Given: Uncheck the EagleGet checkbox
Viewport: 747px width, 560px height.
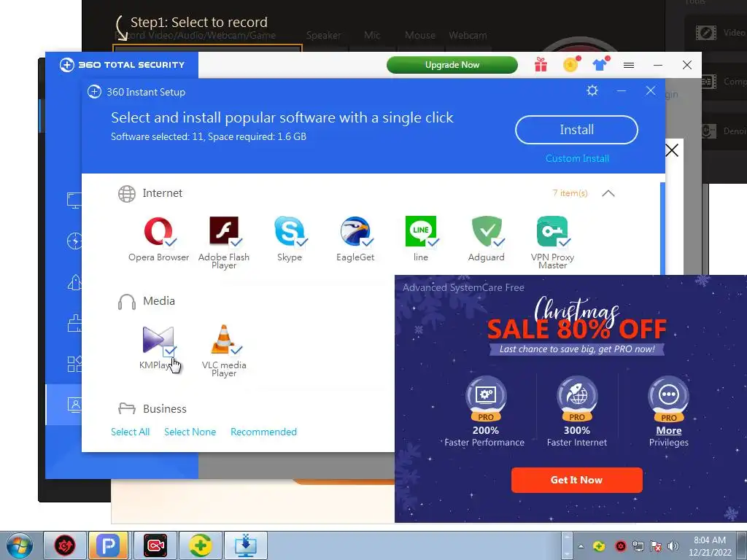Looking at the screenshot, I should tap(368, 242).
